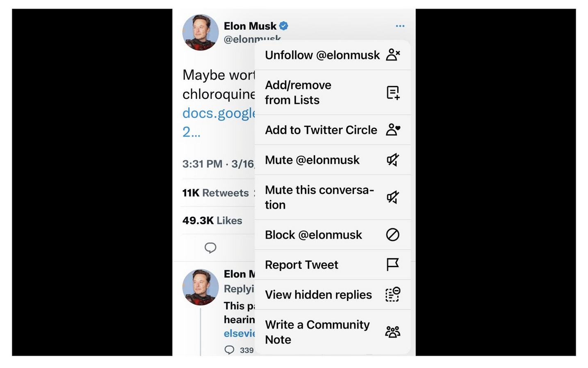Click the person-with-heart Twitter Circle icon
Screen dimensions: 588x368
(x=393, y=129)
